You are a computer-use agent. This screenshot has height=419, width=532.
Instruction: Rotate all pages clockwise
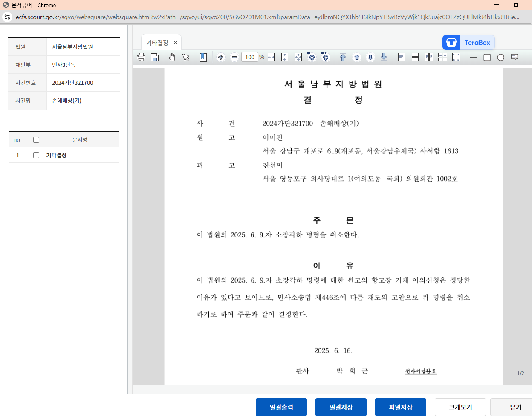point(312,57)
